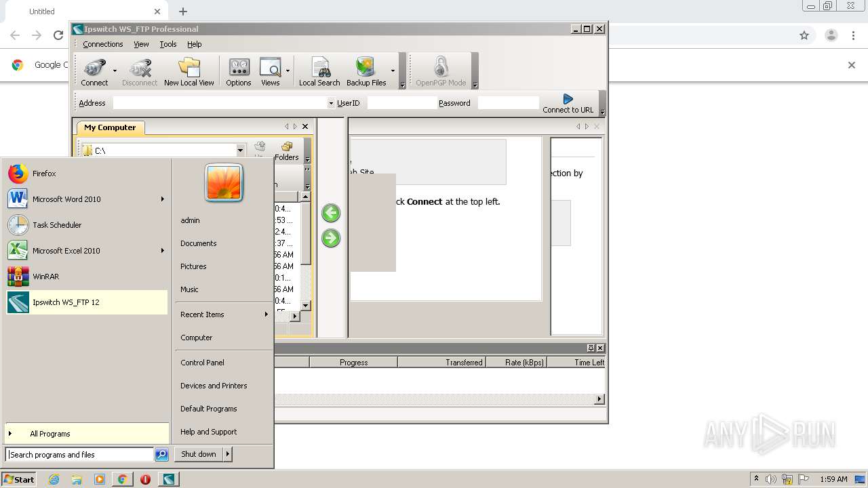Open the Help menu in WS_FTP
This screenshot has height=488, width=868.
(x=195, y=44)
